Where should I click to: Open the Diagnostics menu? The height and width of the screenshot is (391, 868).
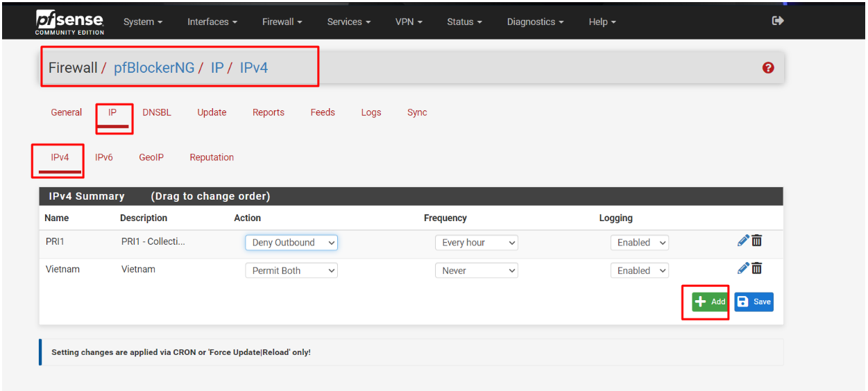coord(535,22)
